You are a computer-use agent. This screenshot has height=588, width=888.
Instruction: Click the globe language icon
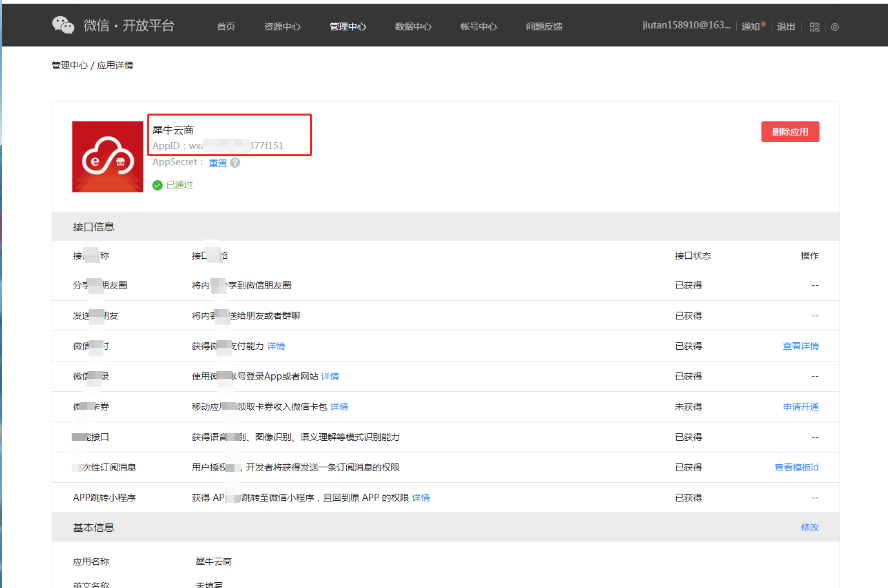[835, 27]
